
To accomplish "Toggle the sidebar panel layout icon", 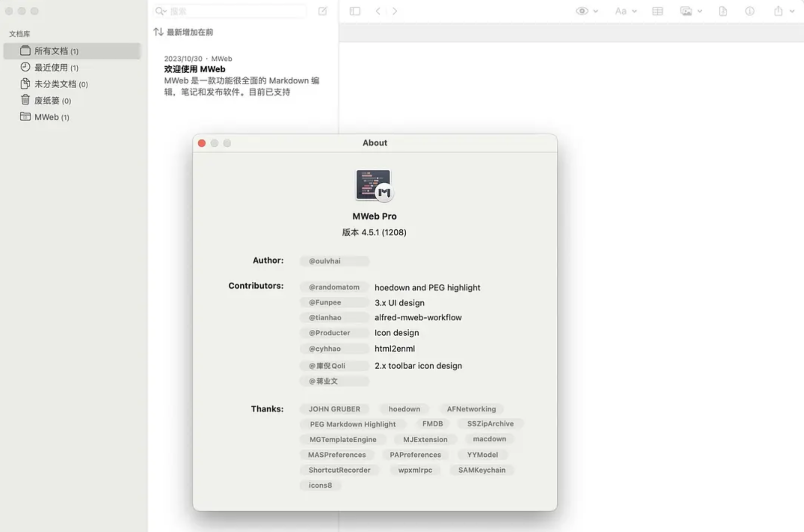I will [x=355, y=11].
